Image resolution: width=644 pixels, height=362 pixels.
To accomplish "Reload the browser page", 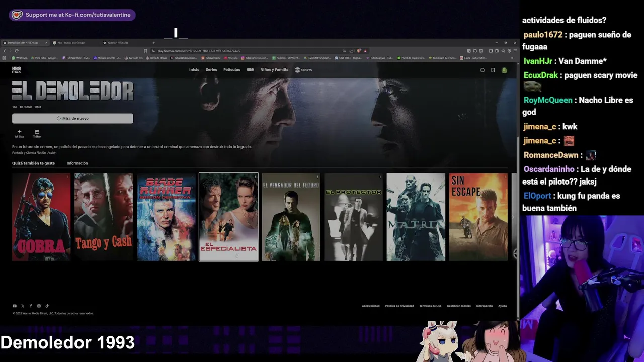I will (x=17, y=51).
